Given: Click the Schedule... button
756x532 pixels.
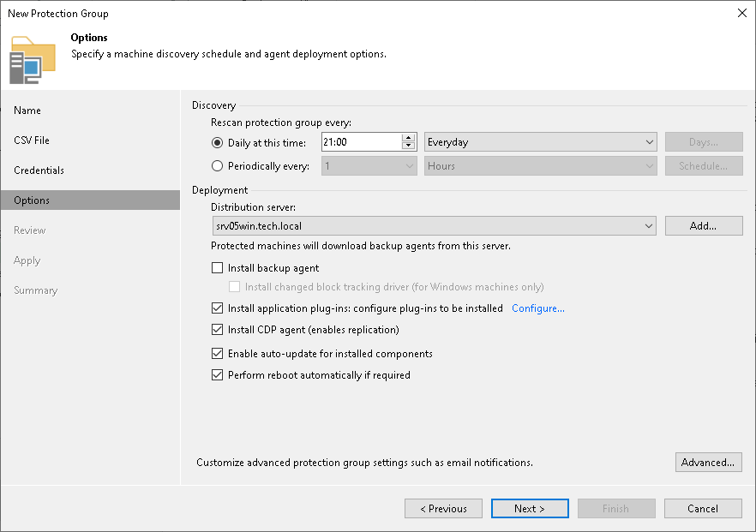Looking at the screenshot, I should click(704, 166).
